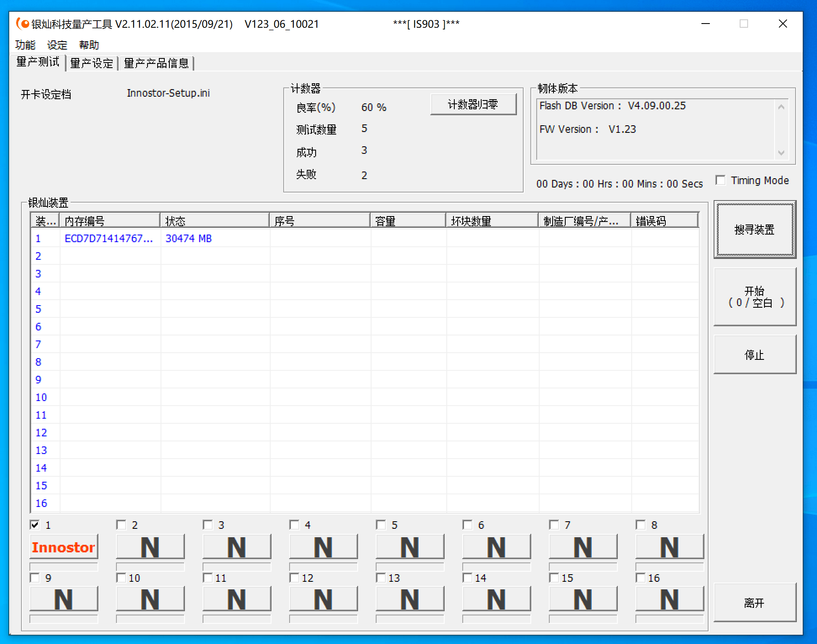This screenshot has width=817, height=644.
Task: Click the 离开 exit button
Action: point(755,603)
